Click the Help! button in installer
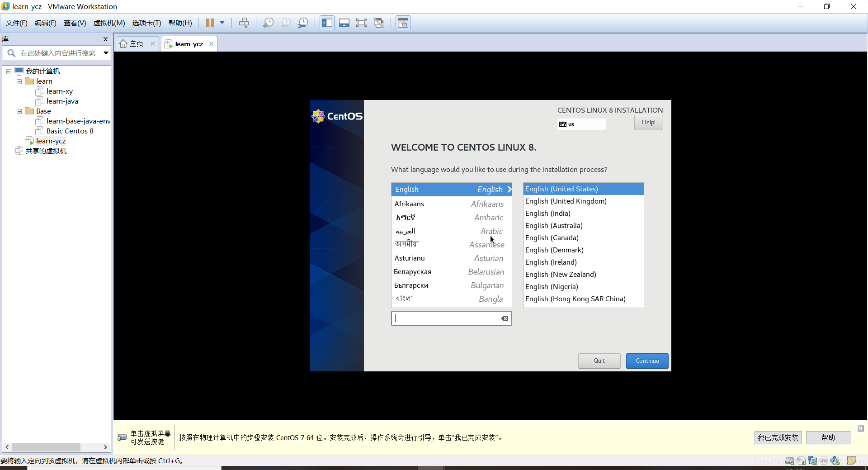 [648, 123]
